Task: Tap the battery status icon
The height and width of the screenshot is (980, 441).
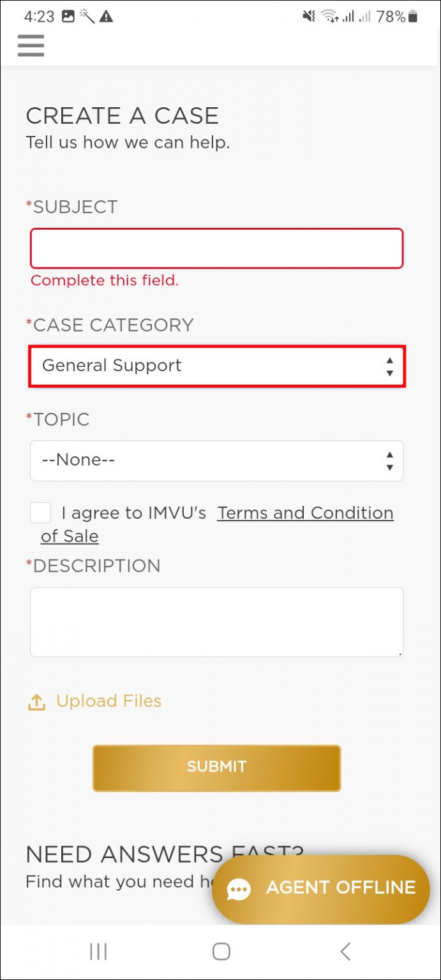Action: pos(414,17)
